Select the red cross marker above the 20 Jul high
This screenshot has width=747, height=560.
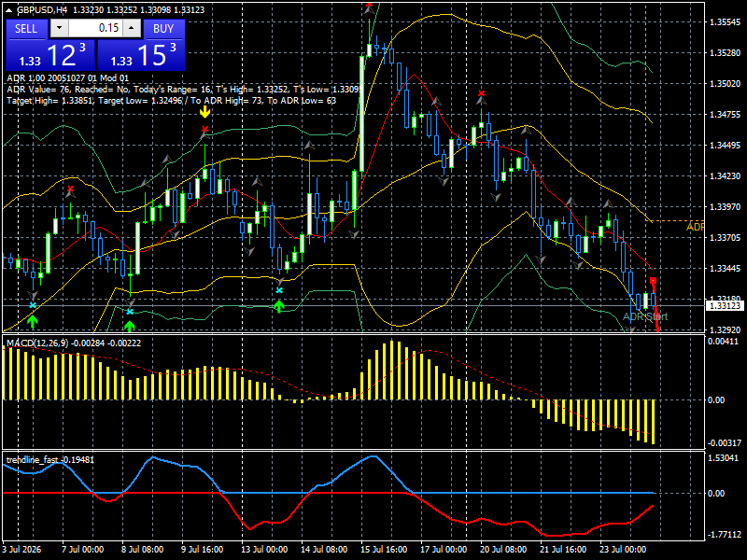[x=482, y=93]
